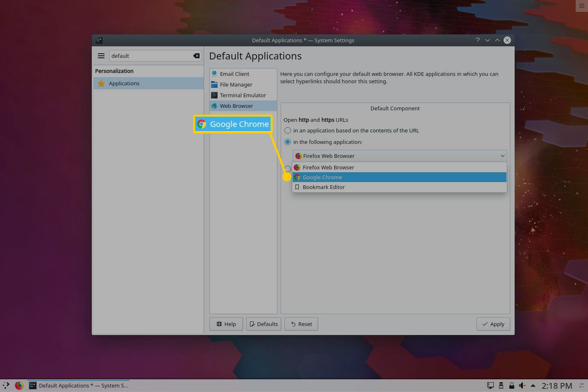This screenshot has width=588, height=392.
Task: Select Email Client component
Action: [x=243, y=74]
